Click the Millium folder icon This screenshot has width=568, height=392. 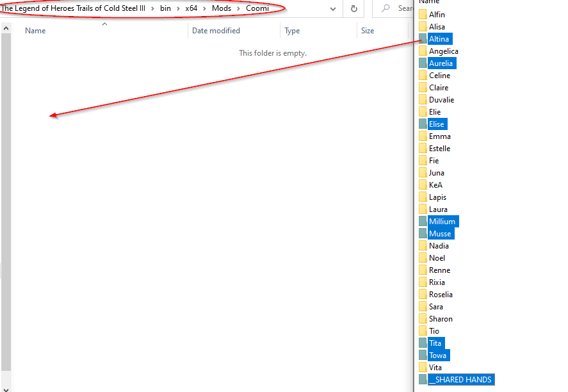pyautogui.click(x=423, y=222)
